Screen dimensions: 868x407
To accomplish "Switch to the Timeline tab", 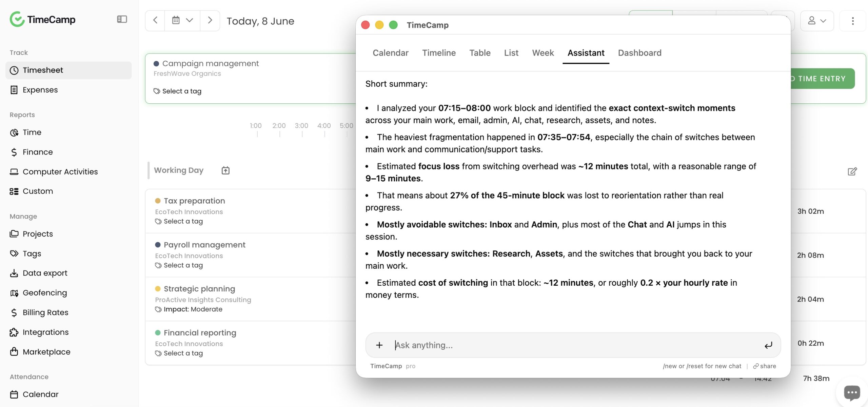I will tap(439, 53).
